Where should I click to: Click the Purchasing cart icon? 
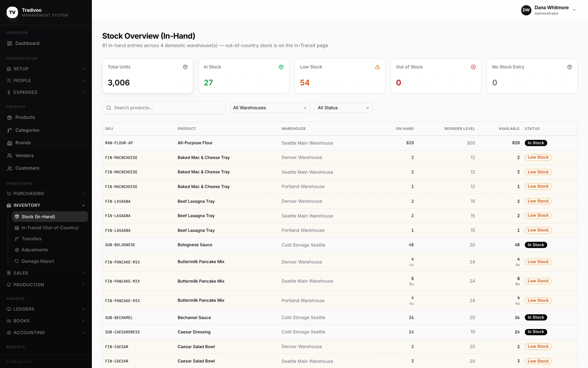point(9,194)
